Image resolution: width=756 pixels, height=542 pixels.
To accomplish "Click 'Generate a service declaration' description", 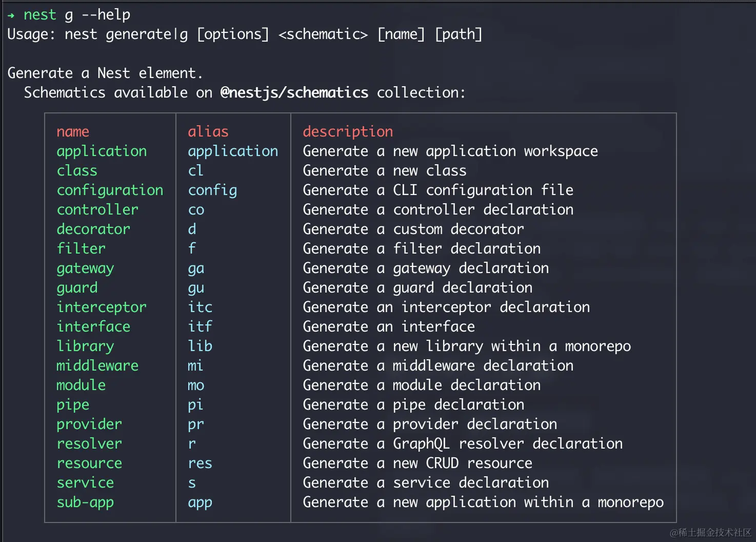I will 426,483.
